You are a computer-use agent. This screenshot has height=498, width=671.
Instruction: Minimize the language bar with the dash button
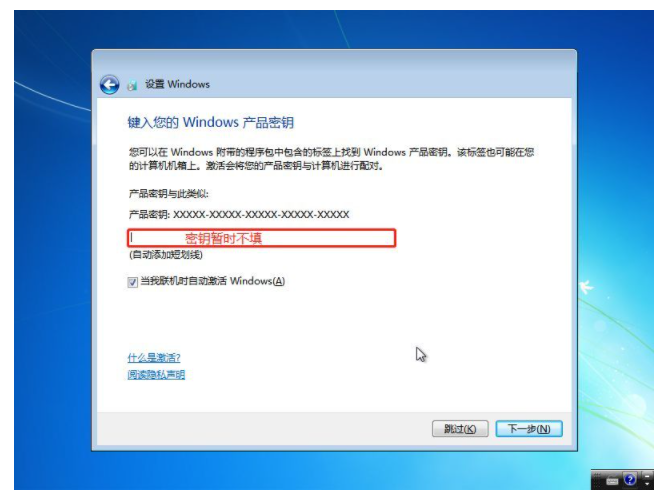[647, 476]
